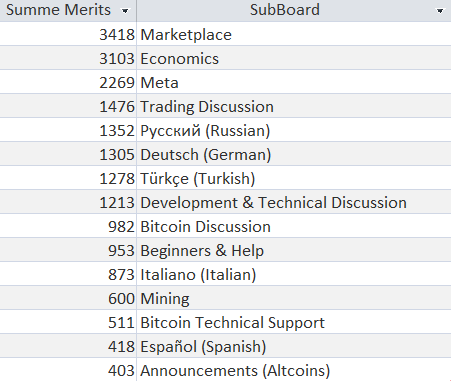Screen dimensions: 451x381
Task: Click the Beginners & Help cell
Action: (x=294, y=250)
